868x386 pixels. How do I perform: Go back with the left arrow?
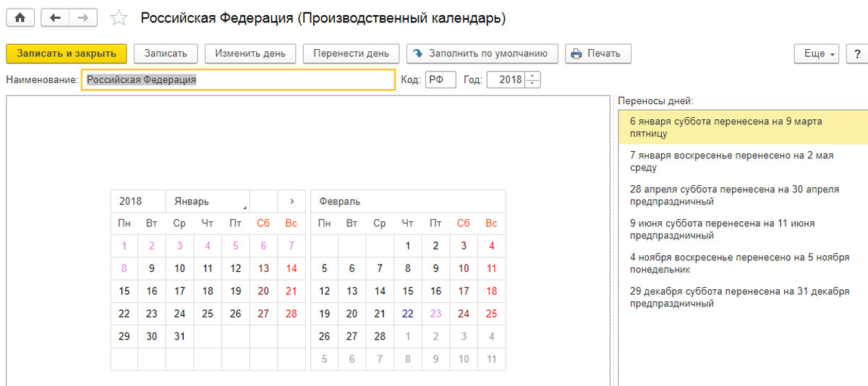pos(55,18)
